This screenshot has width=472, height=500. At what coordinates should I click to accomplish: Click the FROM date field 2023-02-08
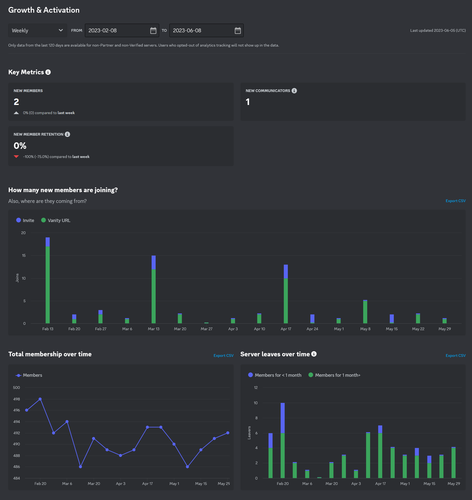pos(122,30)
